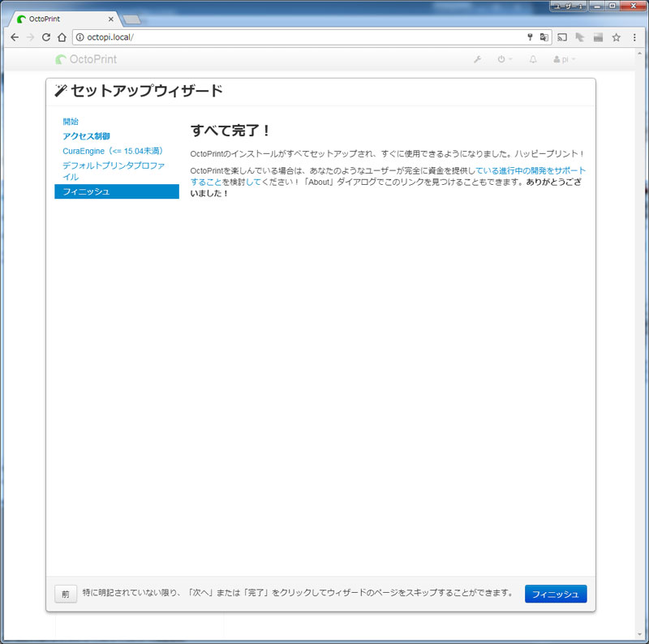The height and width of the screenshot is (644, 649).
Task: Open the translate page icon
Action: (544, 37)
